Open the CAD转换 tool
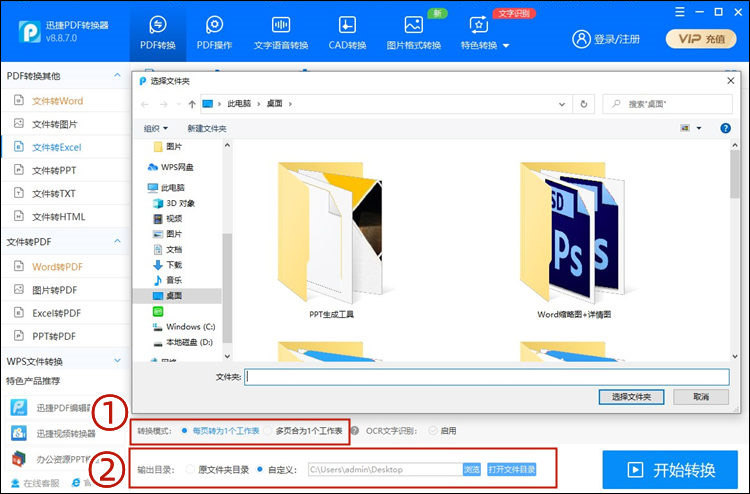The image size is (750, 494). click(x=347, y=31)
